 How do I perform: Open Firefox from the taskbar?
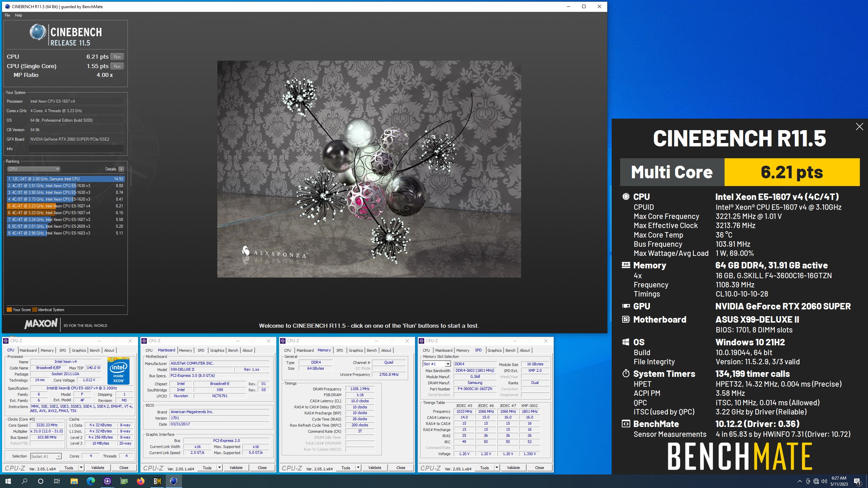140,481
